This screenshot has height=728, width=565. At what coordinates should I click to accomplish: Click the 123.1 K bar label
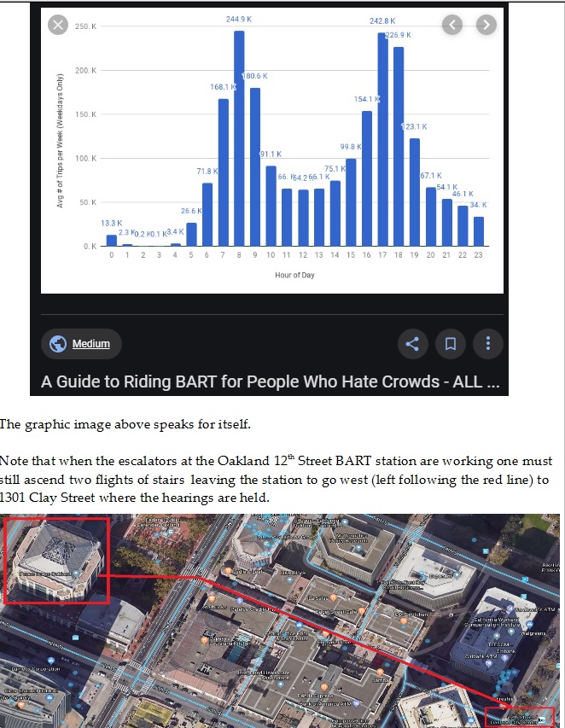(x=415, y=126)
